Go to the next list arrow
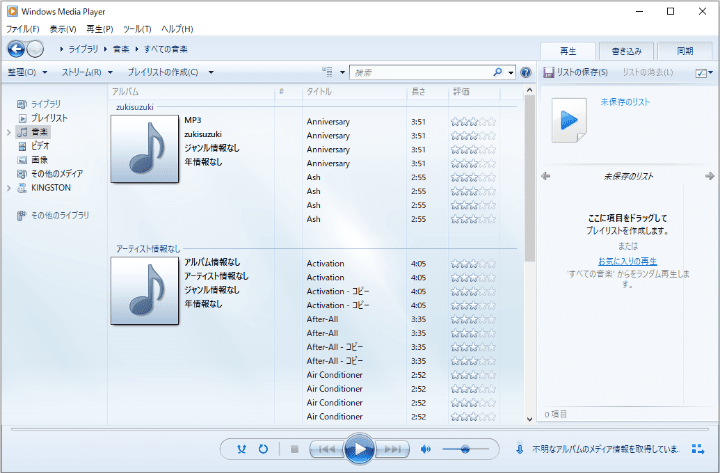720x473 pixels. click(x=709, y=176)
